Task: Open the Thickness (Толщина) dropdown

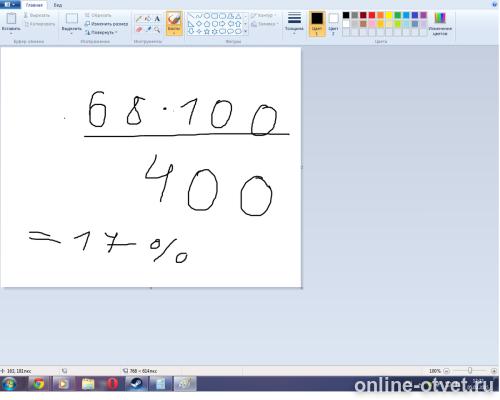Action: 294,23
